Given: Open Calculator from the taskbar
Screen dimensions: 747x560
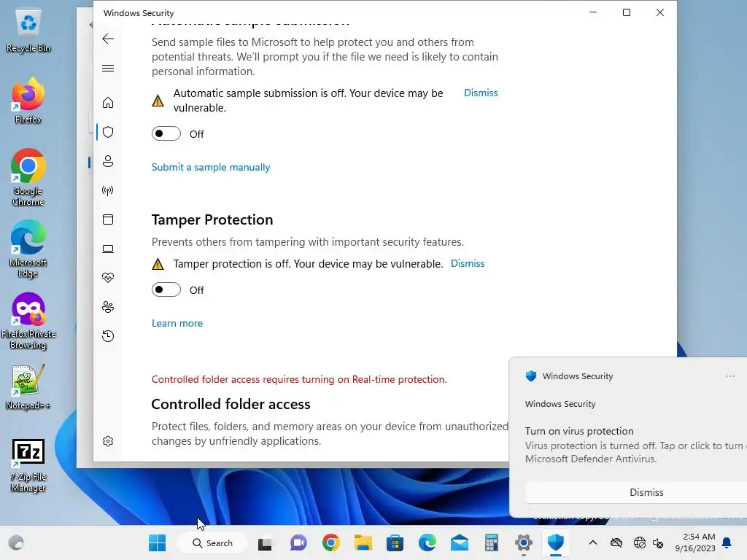Looking at the screenshot, I should [x=491, y=542].
